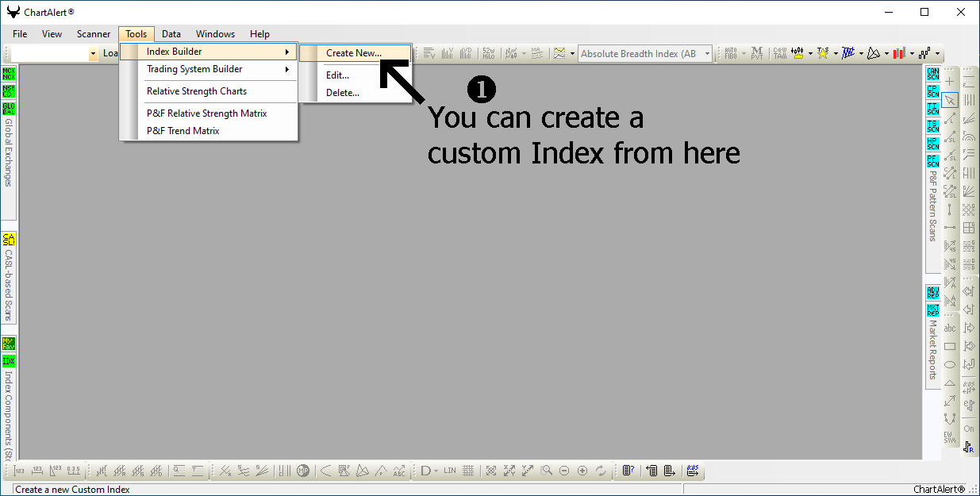Select the arrow pointer tool
This screenshot has height=496, width=980.
point(950,99)
